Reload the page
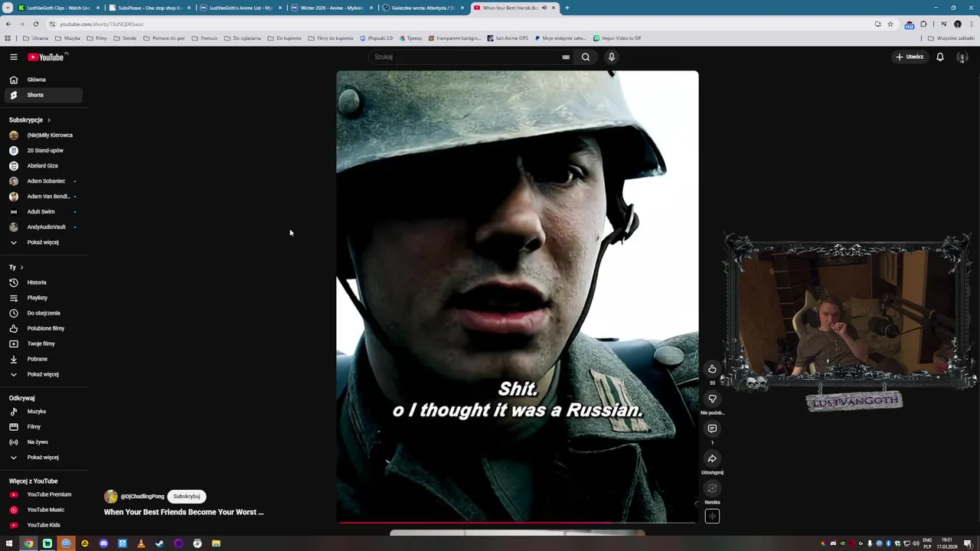Viewport: 980px width, 551px height. (x=35, y=24)
